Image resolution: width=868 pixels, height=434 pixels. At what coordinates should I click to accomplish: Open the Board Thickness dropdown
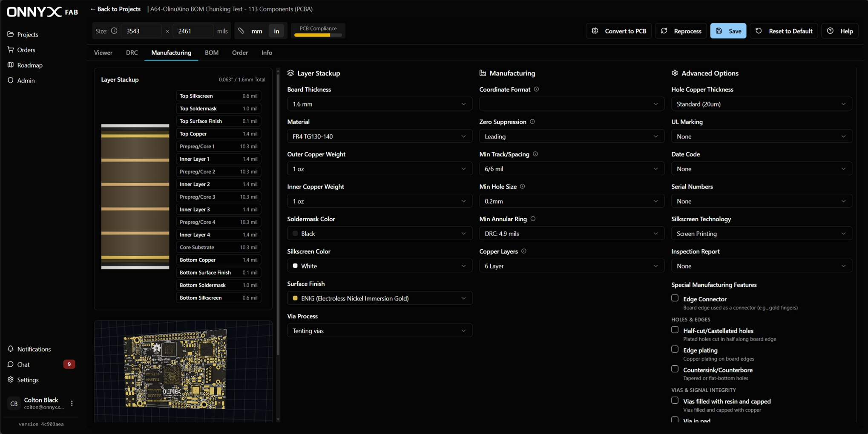click(379, 104)
